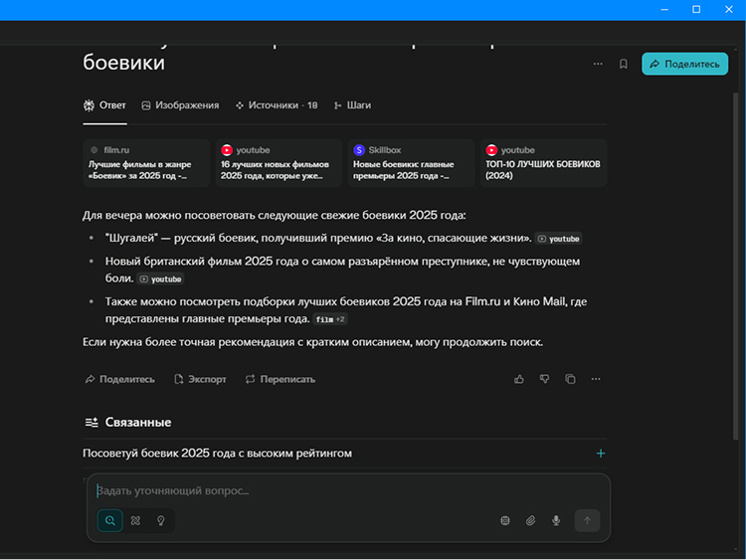Screen dimensions: 746x560
Task: Copy the answer with the copy icon
Action: (570, 379)
